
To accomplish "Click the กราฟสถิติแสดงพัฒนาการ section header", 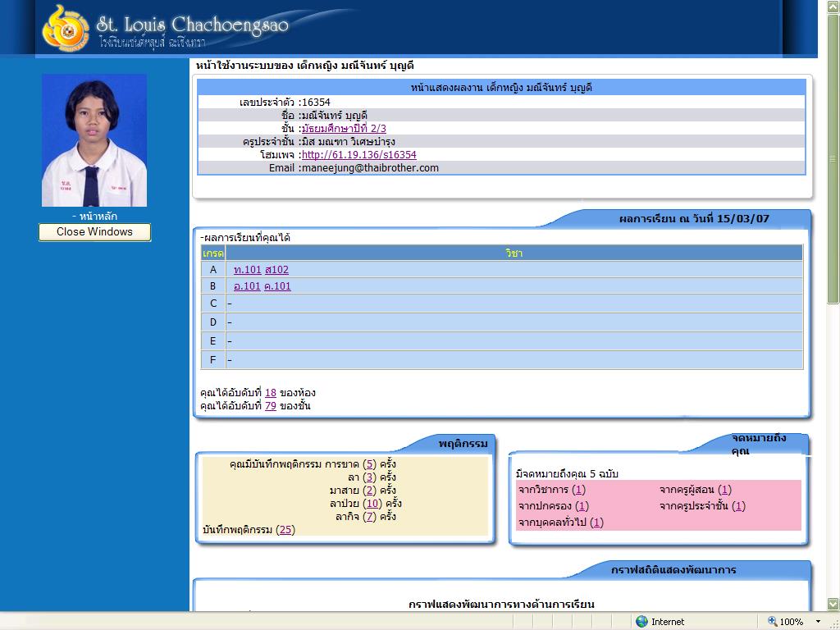I will click(673, 570).
